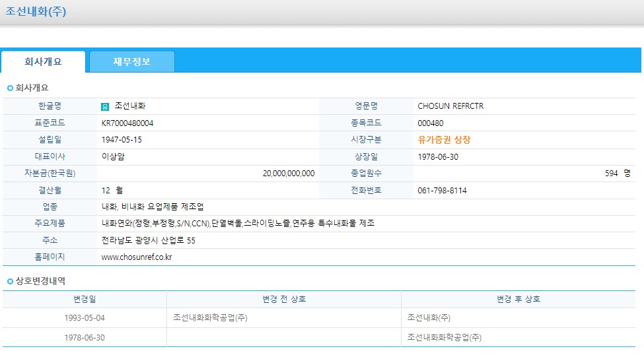Screen dimensions: 644x355
Task: Click the employee count 594
Action: click(611, 173)
